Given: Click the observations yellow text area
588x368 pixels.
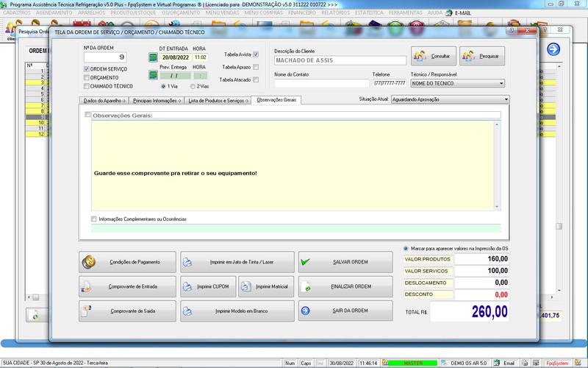Looking at the screenshot, I should (x=293, y=166).
